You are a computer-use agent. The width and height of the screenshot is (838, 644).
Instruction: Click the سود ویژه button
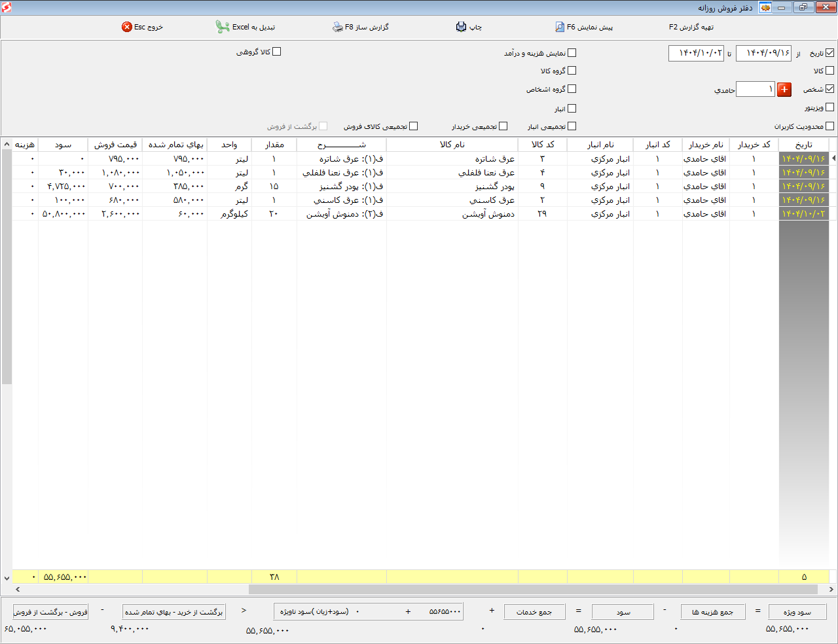[x=797, y=612]
